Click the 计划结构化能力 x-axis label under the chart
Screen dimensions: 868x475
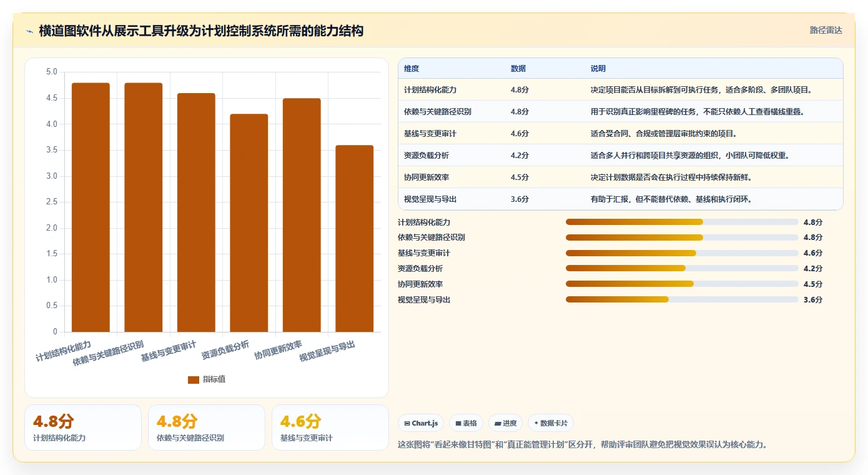pos(64,351)
